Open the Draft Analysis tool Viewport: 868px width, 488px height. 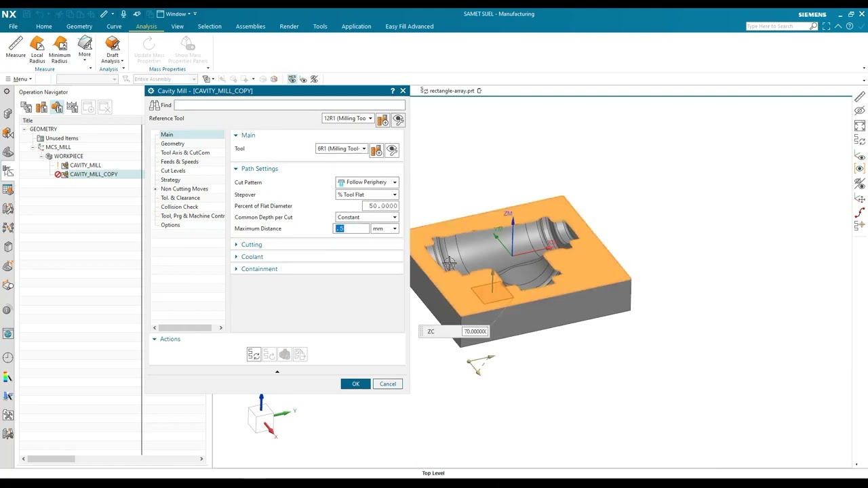tap(113, 50)
